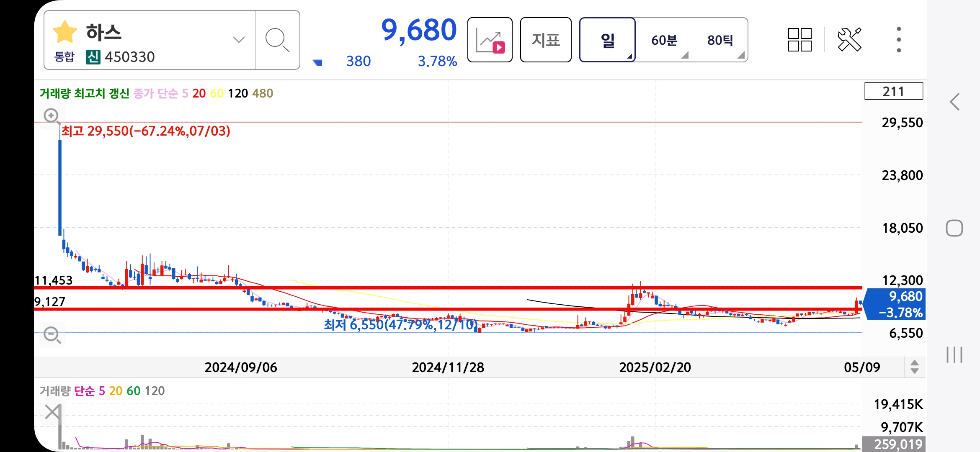Tap the current price 9,680 header
Screen dimensions: 980x452
[418, 30]
